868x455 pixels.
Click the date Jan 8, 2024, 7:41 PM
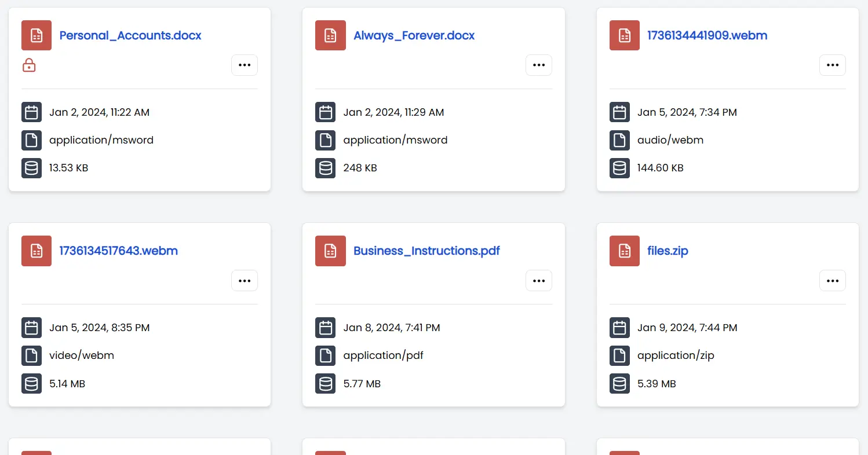[x=392, y=328]
